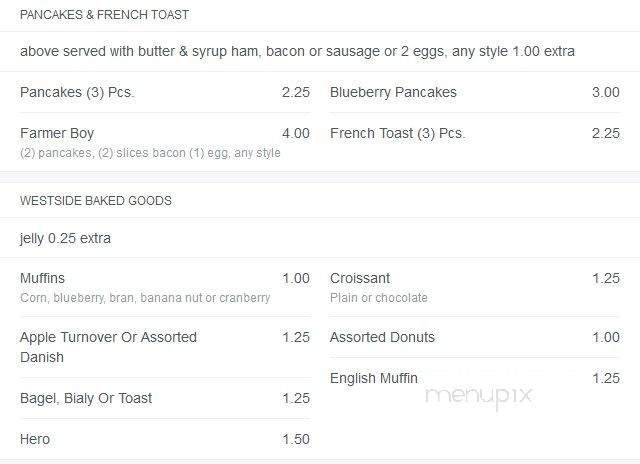Click the jelly 0.25 extra note

(65, 238)
